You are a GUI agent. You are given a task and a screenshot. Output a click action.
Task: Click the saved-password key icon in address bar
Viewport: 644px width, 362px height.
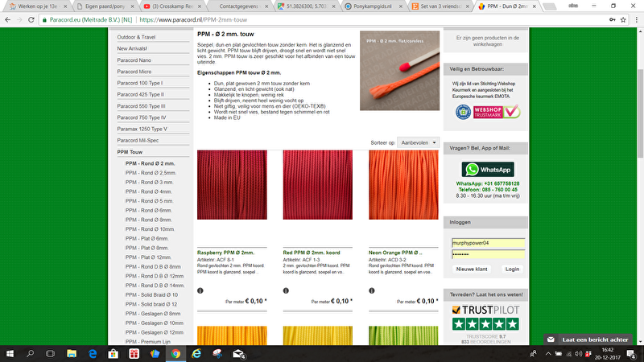[x=612, y=19]
